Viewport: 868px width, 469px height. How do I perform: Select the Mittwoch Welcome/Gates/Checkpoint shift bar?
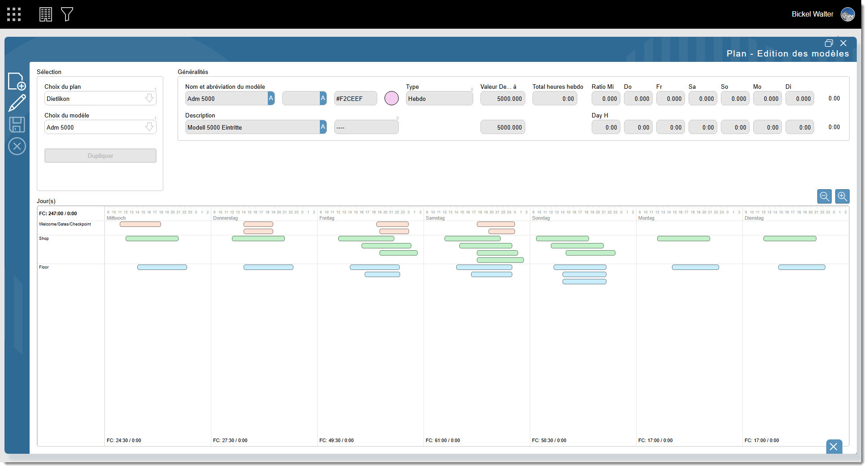(x=140, y=224)
